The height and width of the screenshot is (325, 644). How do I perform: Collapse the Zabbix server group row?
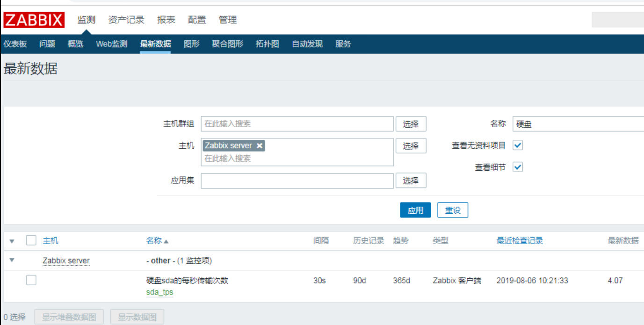(12, 260)
